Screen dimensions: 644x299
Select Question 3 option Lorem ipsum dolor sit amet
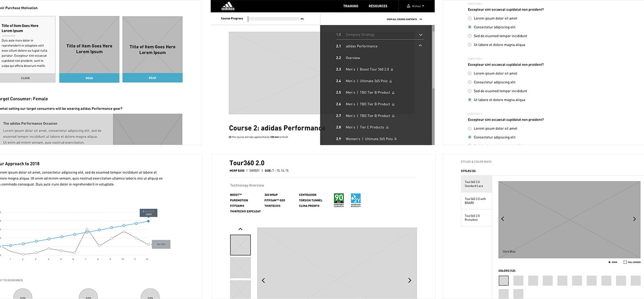click(470, 18)
